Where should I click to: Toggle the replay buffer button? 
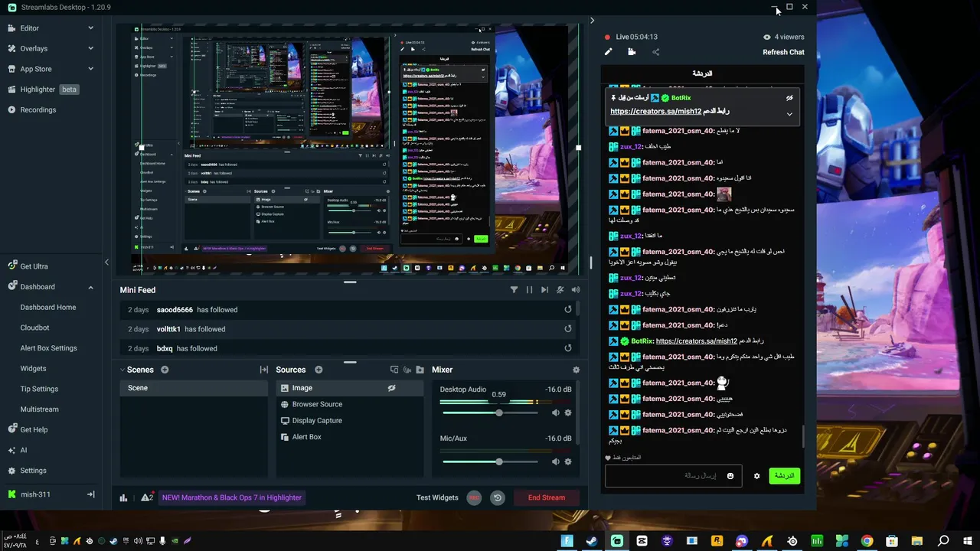[498, 497]
